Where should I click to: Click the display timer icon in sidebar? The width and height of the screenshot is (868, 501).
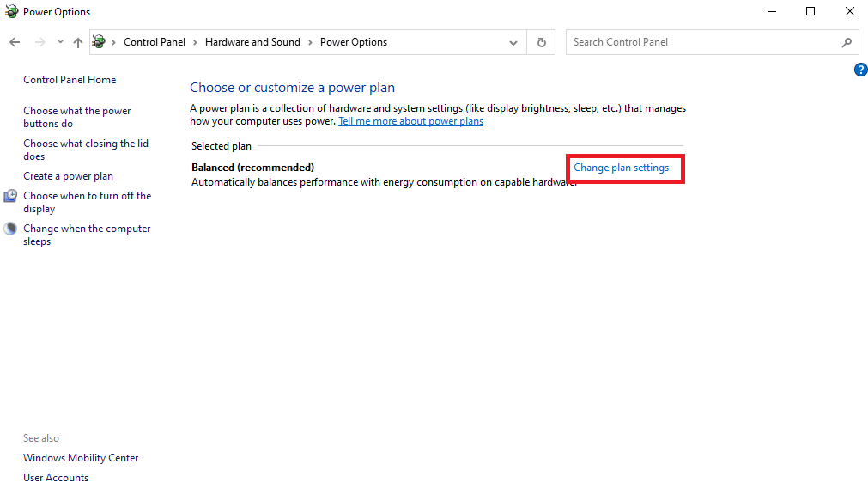(x=10, y=196)
